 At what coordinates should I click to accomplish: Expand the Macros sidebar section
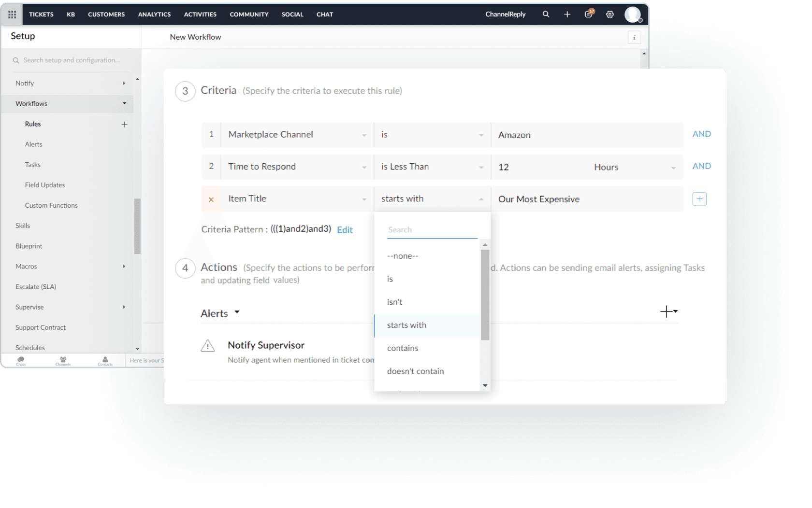point(124,266)
